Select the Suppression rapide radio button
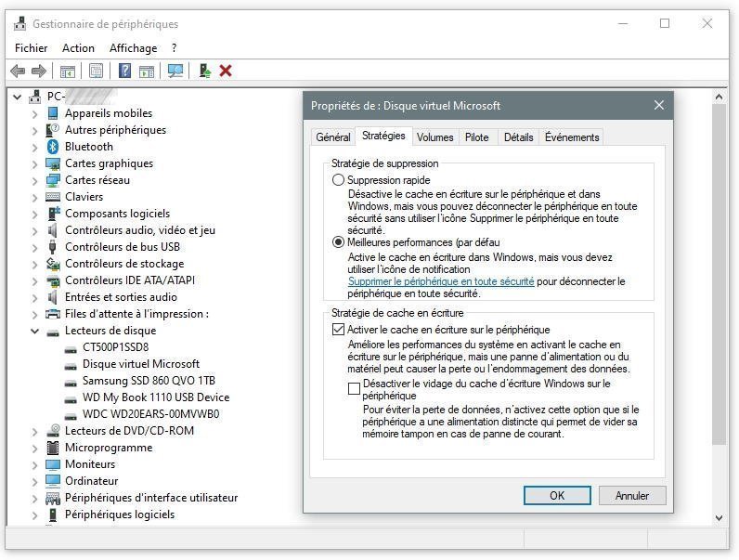Screen dimensions: 739x560 [x=338, y=180]
